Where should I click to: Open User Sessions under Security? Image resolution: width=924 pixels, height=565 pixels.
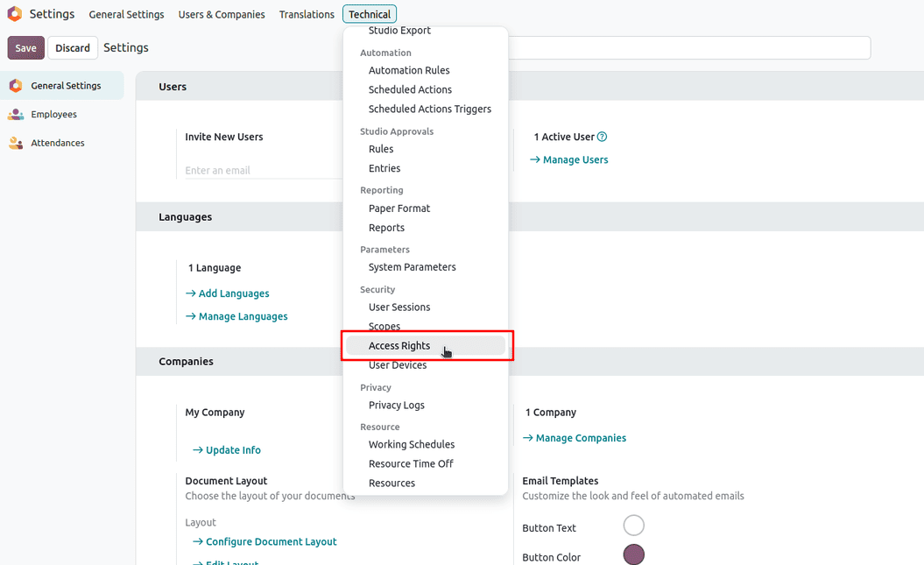point(399,307)
